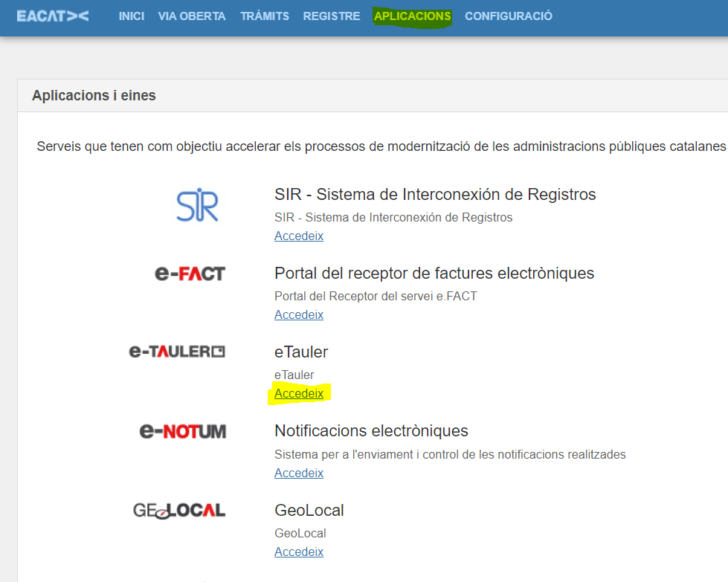Screen dimensions: 728x582
Task: Click the 'Notificacions electròniques' heading
Action: [x=371, y=431]
